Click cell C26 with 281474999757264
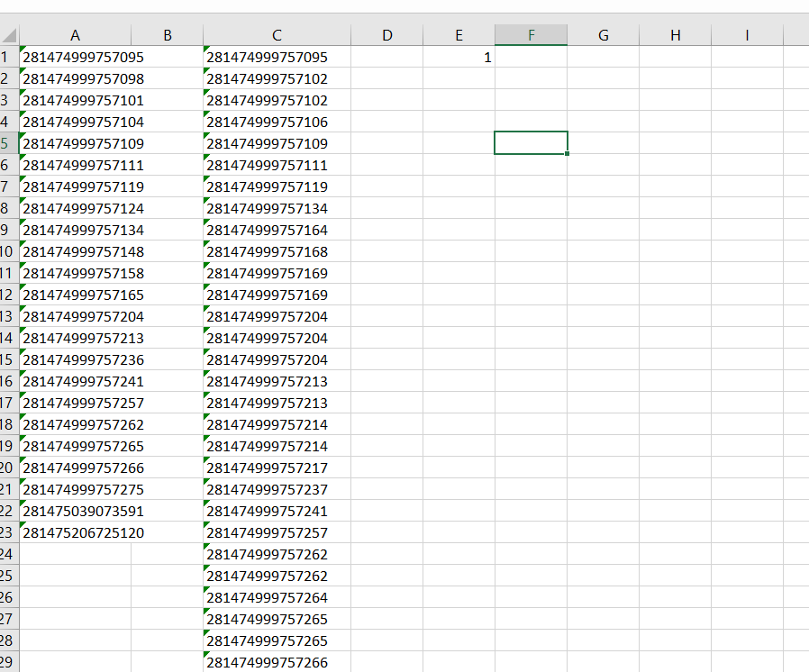 pyautogui.click(x=277, y=597)
